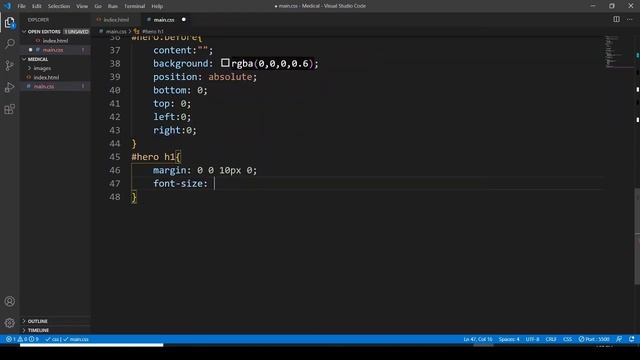Viewport: 640px width, 360px height.
Task: Open the Extensions view icon
Action: (x=9, y=109)
